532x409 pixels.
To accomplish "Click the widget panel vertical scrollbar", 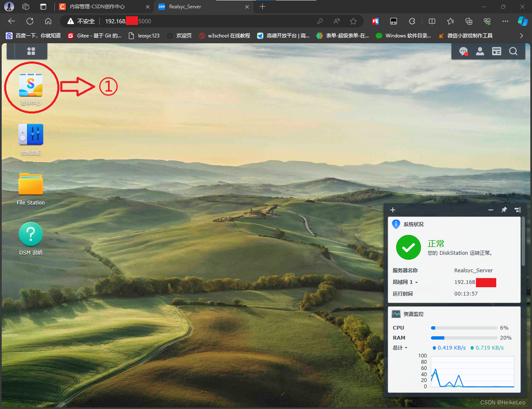I will click(523, 241).
